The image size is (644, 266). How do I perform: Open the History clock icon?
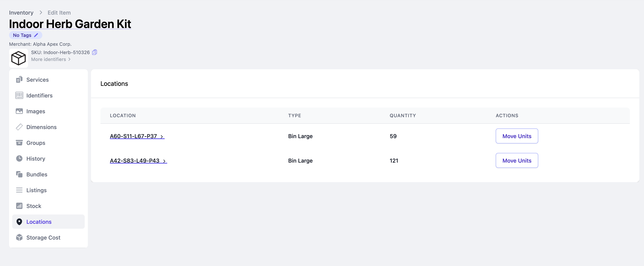tap(19, 158)
